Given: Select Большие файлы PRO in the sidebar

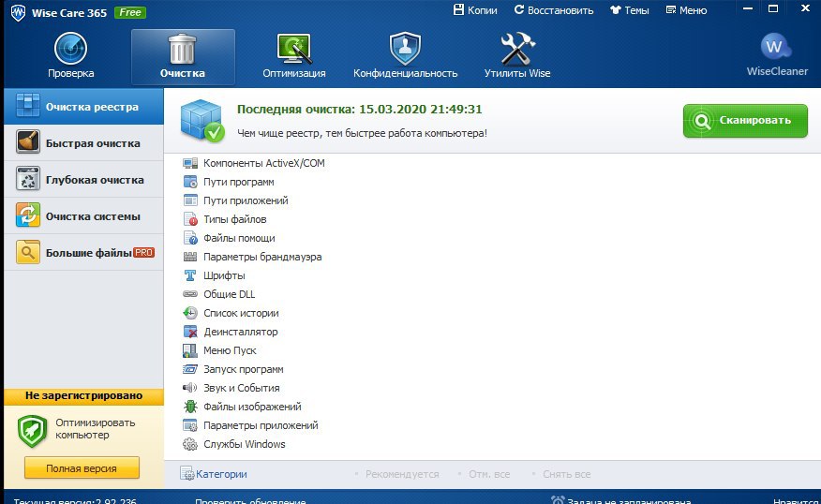Looking at the screenshot, I should click(83, 253).
